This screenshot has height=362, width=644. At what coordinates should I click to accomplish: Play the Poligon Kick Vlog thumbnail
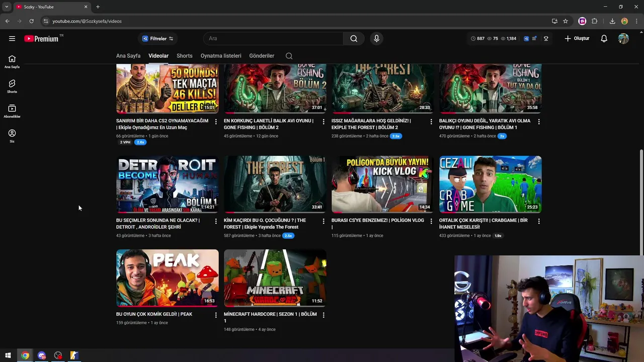click(x=383, y=184)
